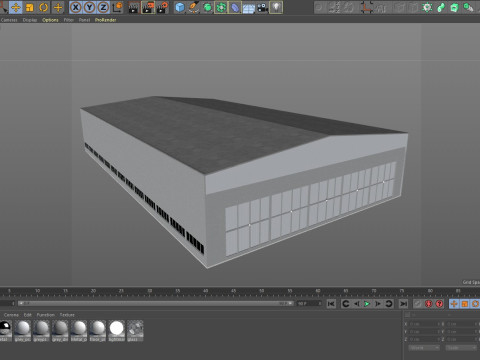Open the Scale mode dropdown in coordinates
The height and width of the screenshot is (360, 480).
(x=461, y=348)
